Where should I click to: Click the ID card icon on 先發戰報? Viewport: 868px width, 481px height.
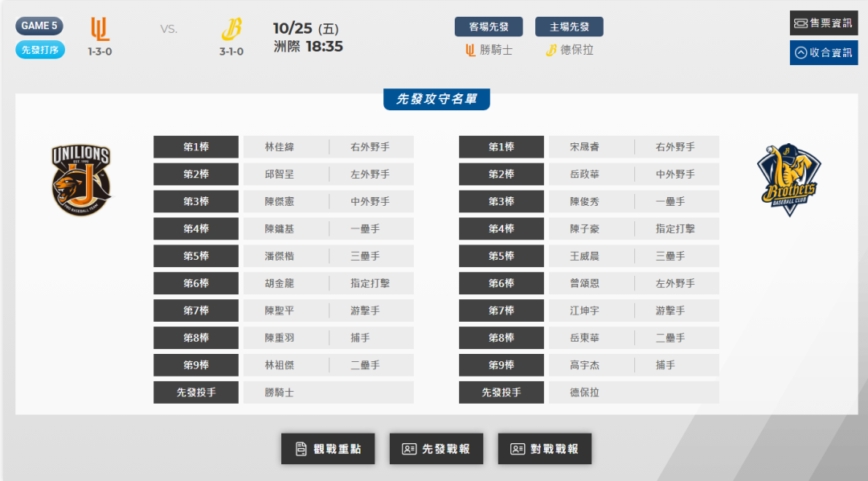coord(409,449)
